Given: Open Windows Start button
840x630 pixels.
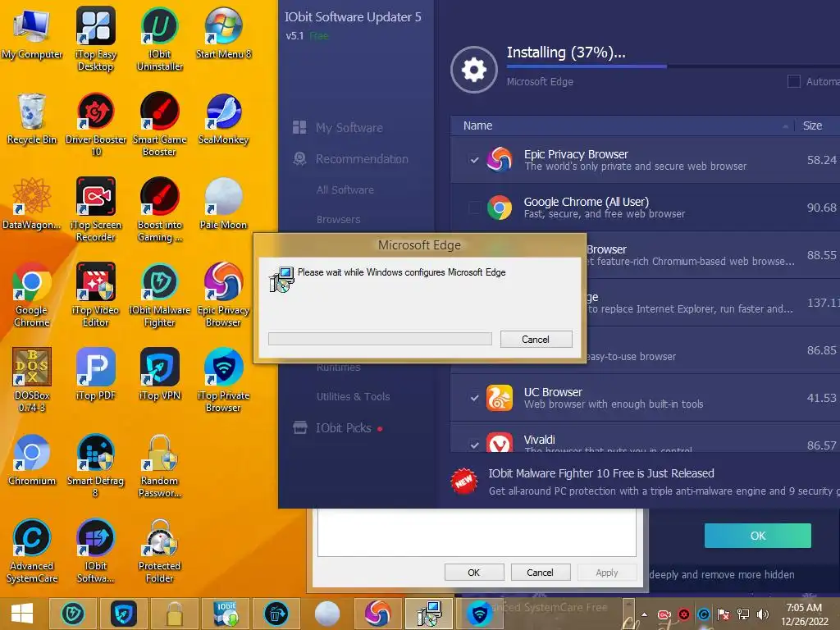Looking at the screenshot, I should (22, 614).
